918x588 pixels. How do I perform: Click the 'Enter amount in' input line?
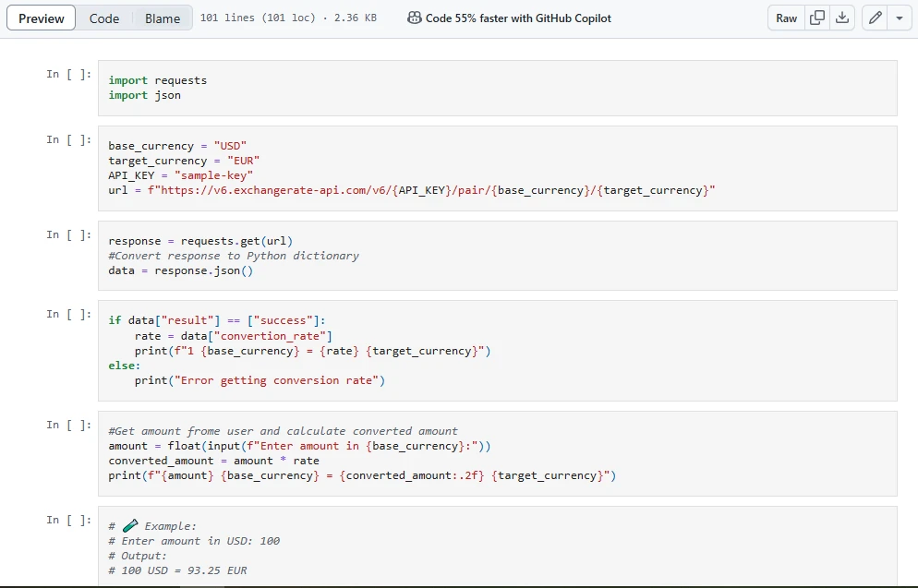click(299, 446)
